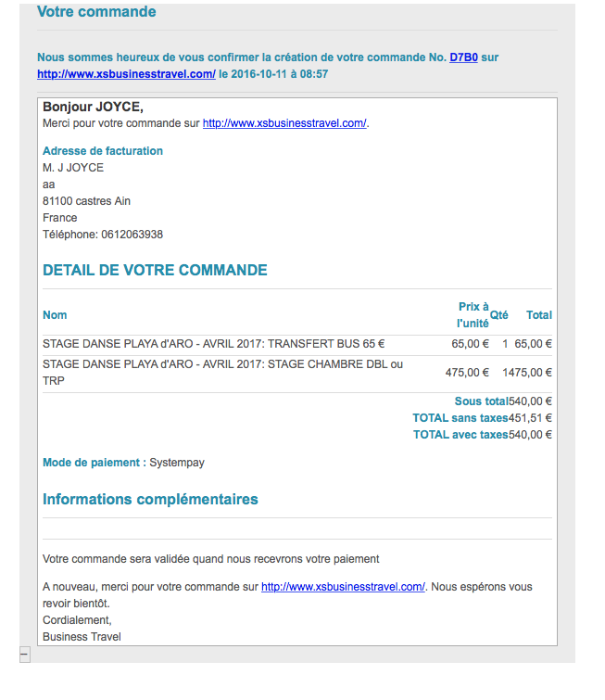Screen dimensions: 605x700
Task: Select the 'Prix à l'unité' column header
Action: tap(473, 315)
